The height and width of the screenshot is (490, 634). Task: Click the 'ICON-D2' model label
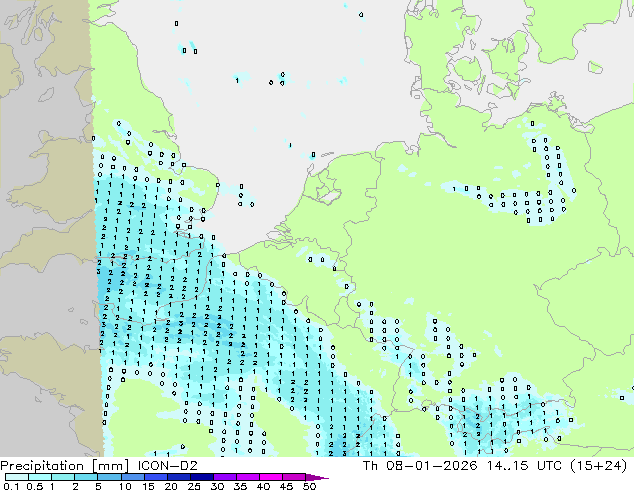167,466
